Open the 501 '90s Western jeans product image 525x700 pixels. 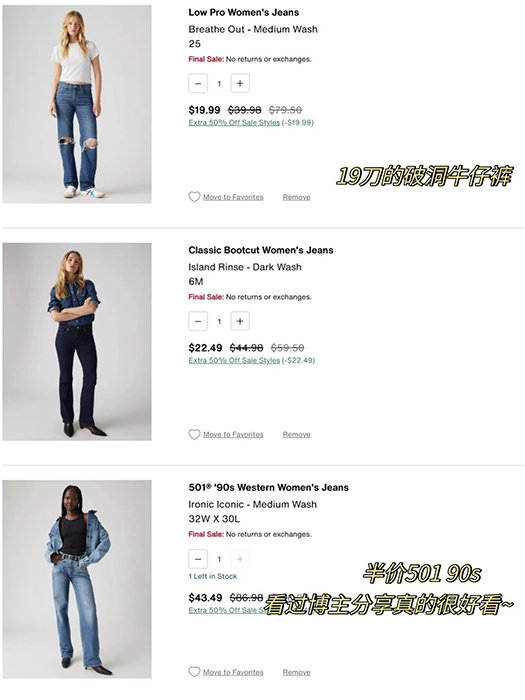[x=77, y=579]
